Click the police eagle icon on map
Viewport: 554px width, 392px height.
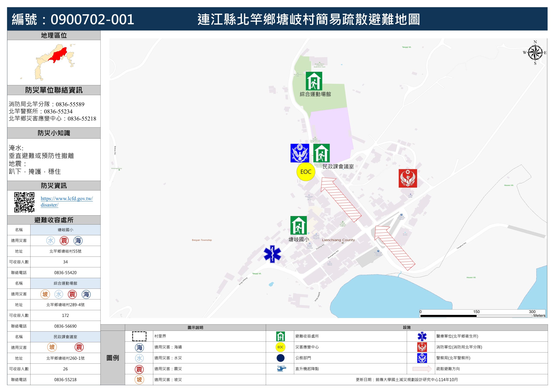(x=300, y=153)
